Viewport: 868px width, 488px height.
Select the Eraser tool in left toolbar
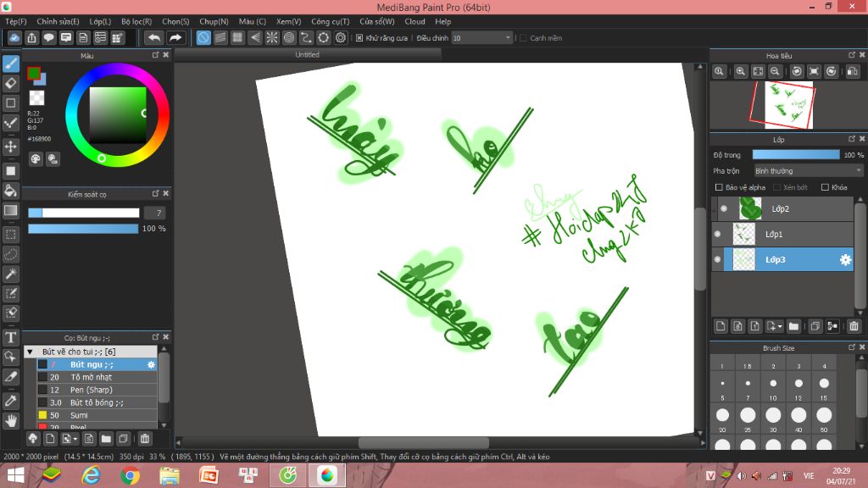click(x=11, y=83)
